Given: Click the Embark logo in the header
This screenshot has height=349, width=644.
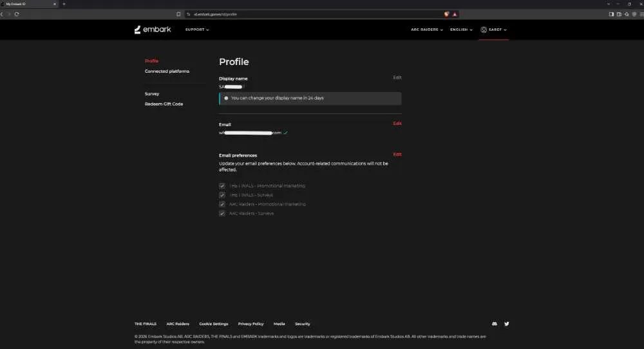Looking at the screenshot, I should point(153,30).
